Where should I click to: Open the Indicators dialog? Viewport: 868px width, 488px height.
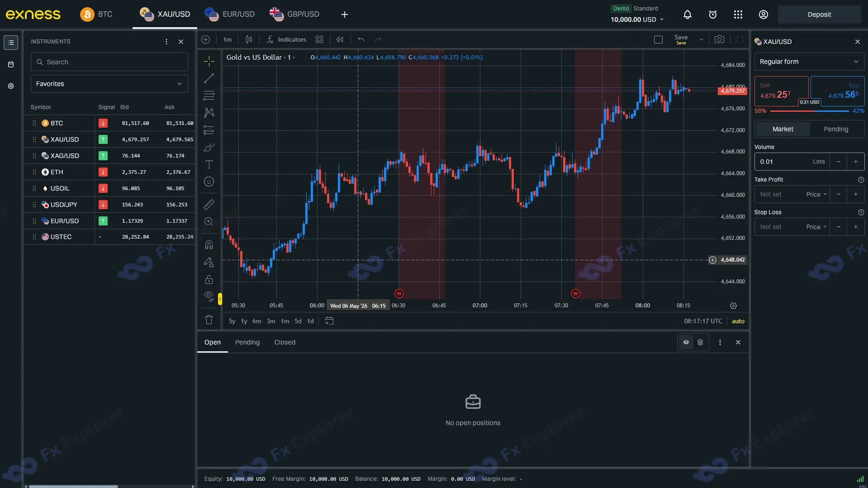(x=286, y=40)
